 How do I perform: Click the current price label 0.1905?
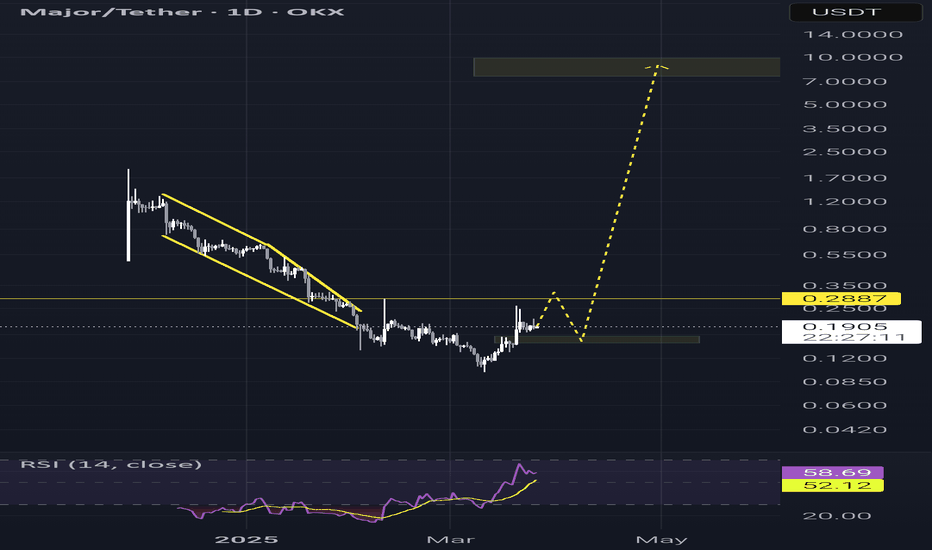(845, 326)
